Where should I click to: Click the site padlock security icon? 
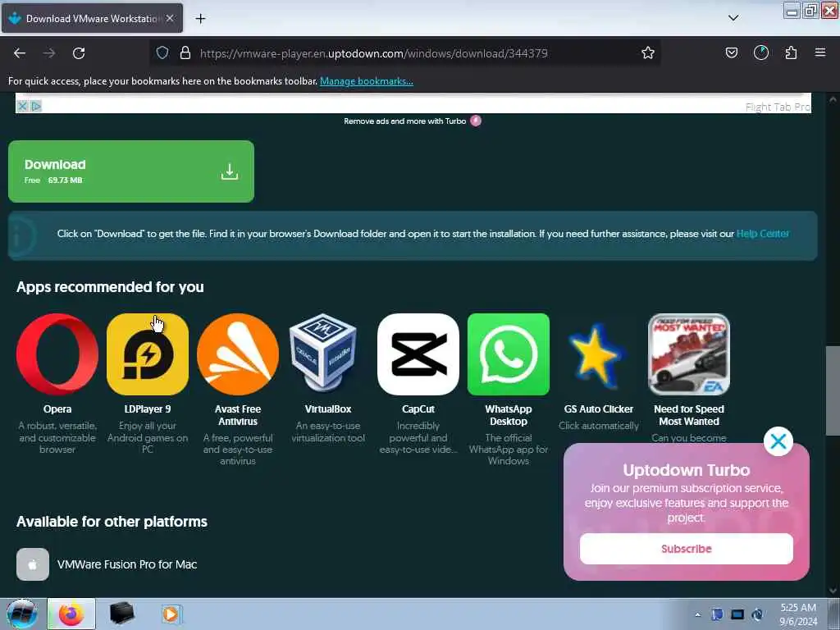(185, 53)
